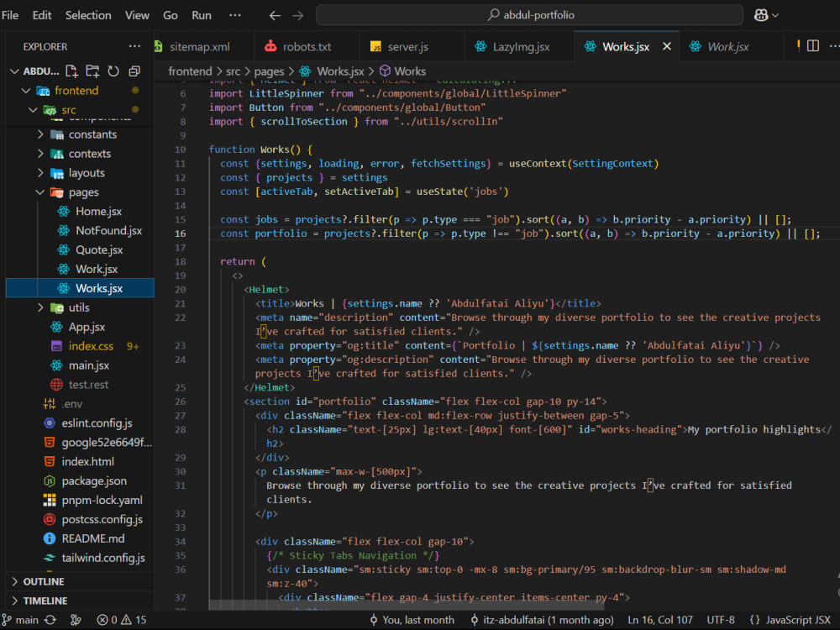
Task: Open the .env file
Action: coord(81,404)
